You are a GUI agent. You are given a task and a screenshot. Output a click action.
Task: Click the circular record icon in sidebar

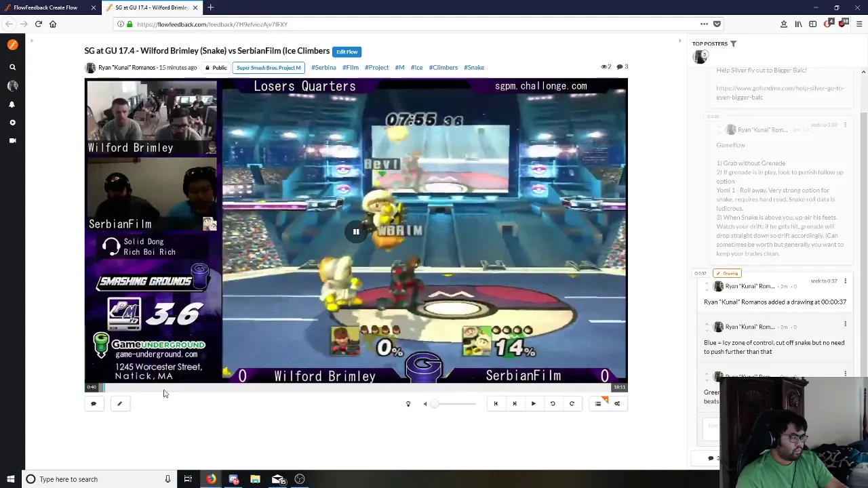point(12,123)
